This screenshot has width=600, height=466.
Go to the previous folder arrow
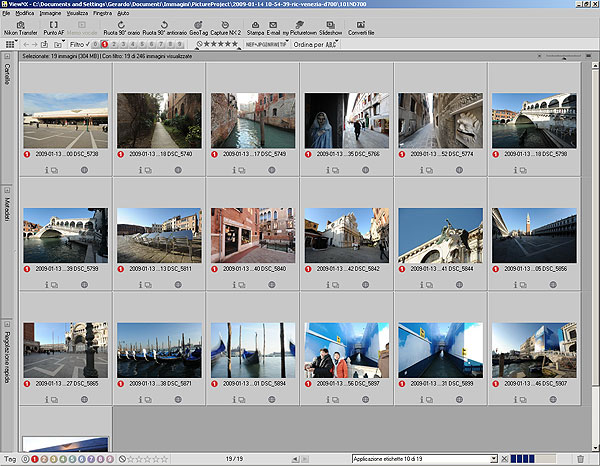tap(26, 44)
